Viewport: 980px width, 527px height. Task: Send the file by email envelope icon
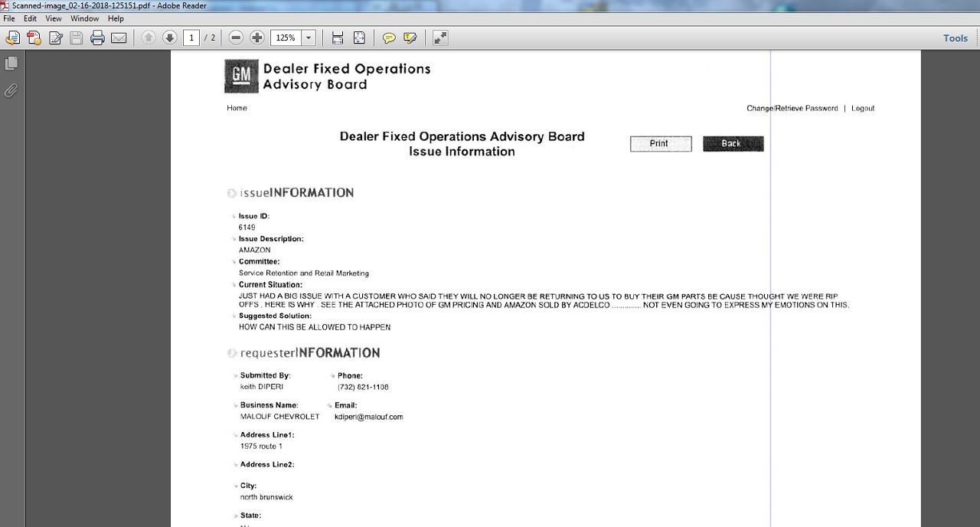tap(119, 38)
